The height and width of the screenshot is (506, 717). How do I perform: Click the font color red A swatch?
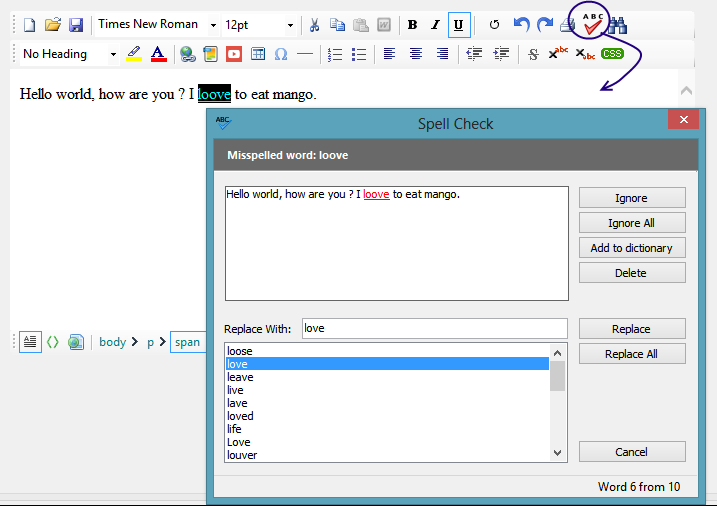[157, 54]
